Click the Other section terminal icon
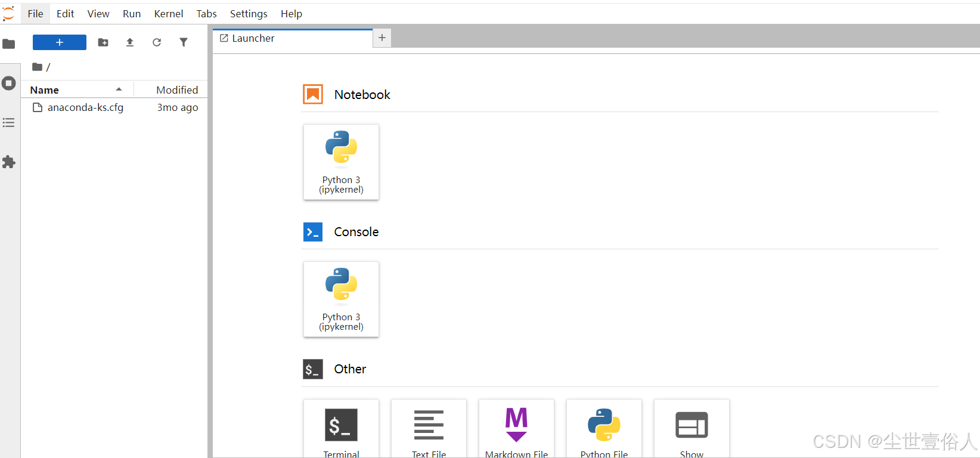Viewport: 980px width, 458px height. coord(313,369)
